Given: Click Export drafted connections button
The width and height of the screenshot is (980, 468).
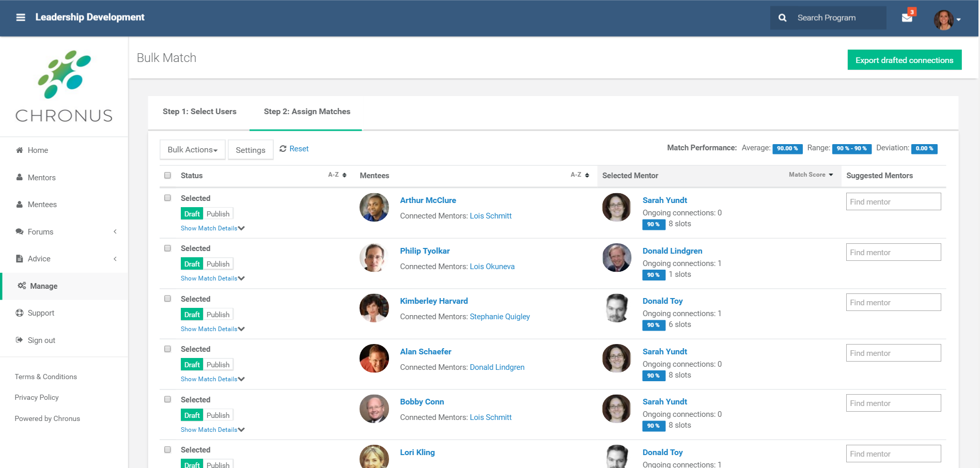Looking at the screenshot, I should [904, 60].
